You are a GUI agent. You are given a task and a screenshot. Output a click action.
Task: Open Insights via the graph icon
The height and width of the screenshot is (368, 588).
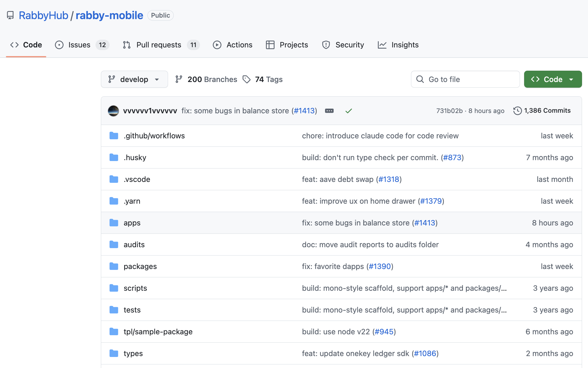pyautogui.click(x=383, y=45)
